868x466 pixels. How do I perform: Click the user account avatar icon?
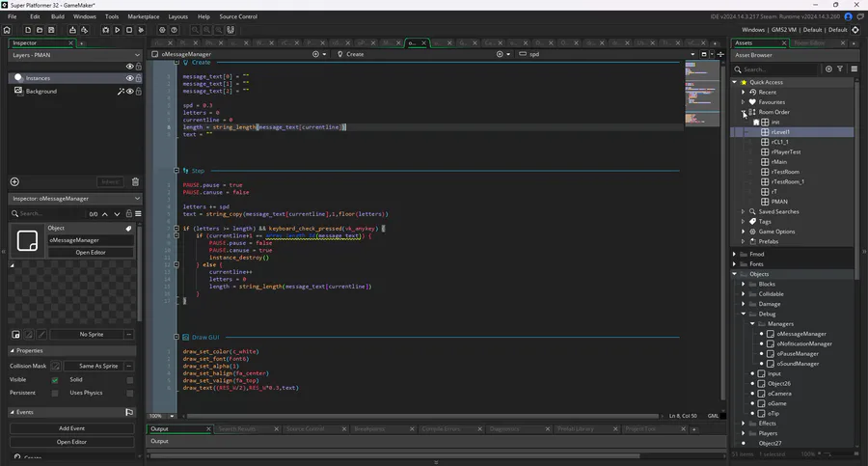[x=848, y=16]
